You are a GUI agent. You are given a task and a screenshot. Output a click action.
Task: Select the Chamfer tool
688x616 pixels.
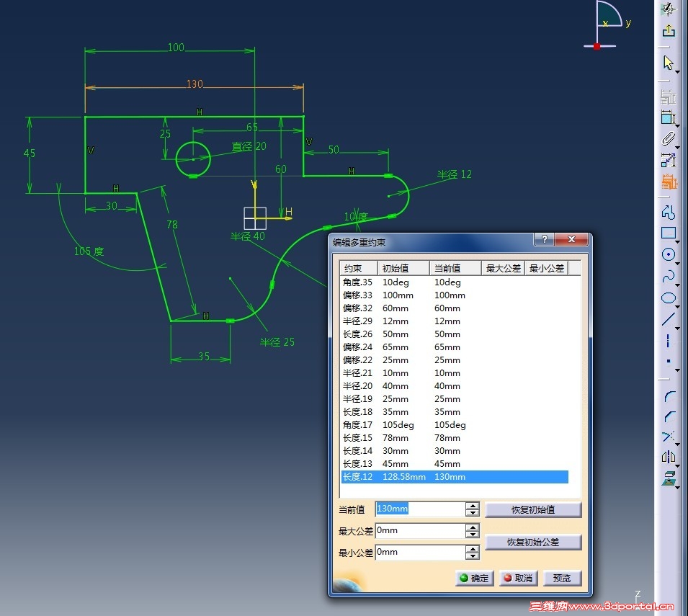pyautogui.click(x=669, y=416)
